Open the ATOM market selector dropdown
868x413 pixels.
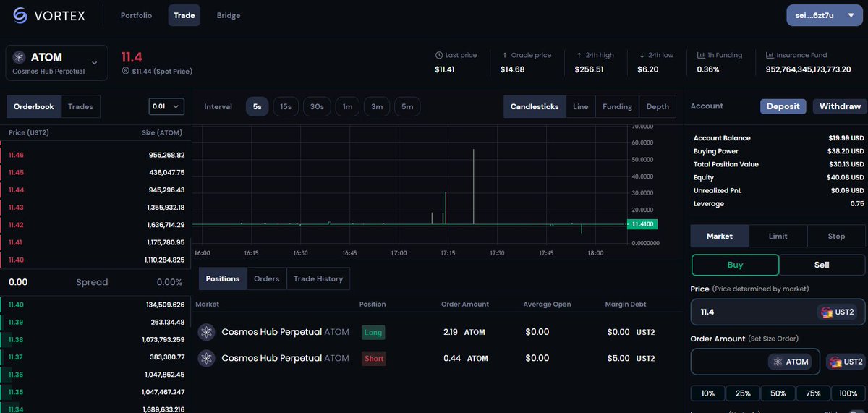pyautogui.click(x=56, y=63)
